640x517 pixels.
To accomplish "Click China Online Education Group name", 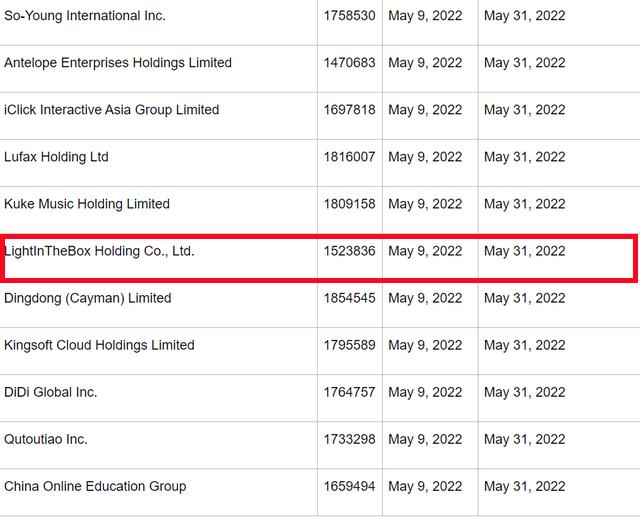I will click(95, 486).
